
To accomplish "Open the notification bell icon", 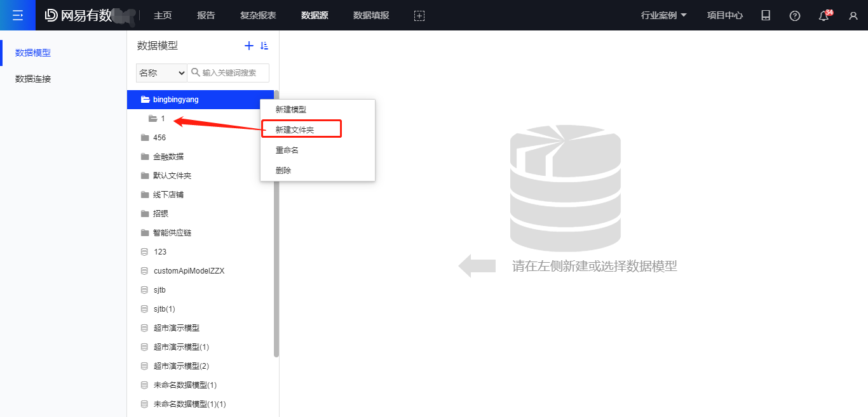I will point(824,16).
